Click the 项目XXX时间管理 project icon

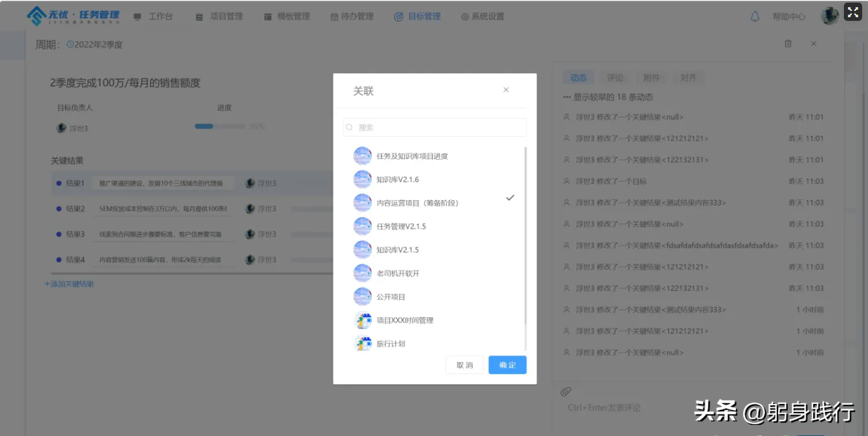click(363, 320)
